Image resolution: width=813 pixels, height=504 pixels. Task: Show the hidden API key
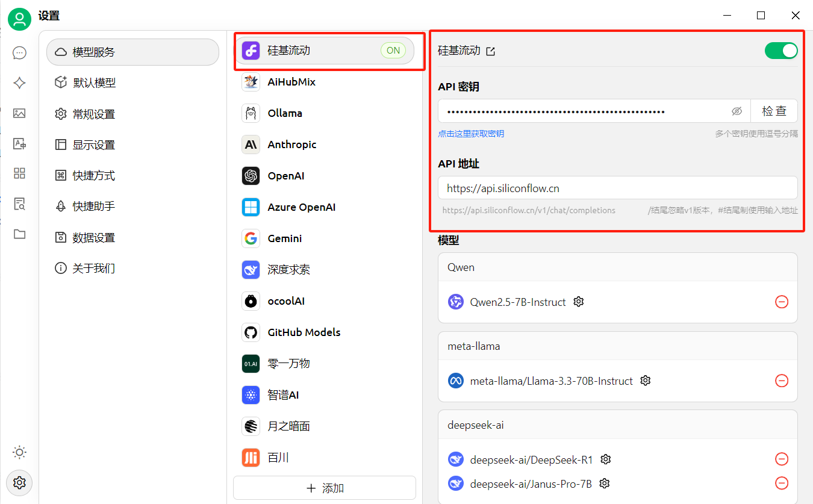tap(737, 111)
